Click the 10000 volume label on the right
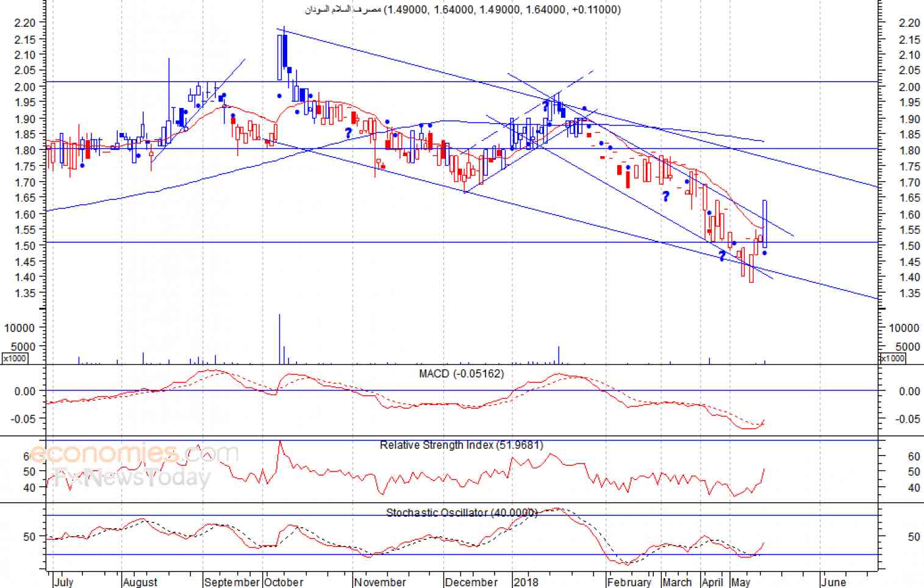Viewport: 924px width, 588px height. tap(905, 328)
